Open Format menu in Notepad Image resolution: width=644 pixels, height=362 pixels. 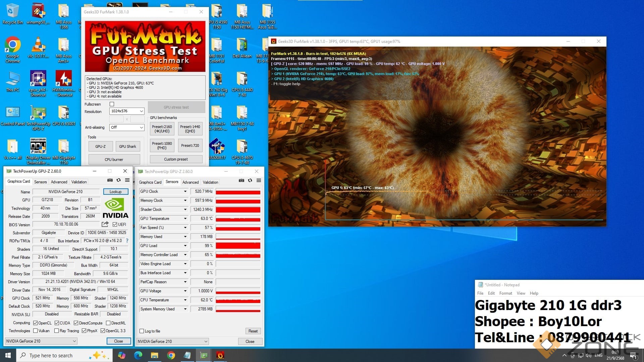point(505,293)
